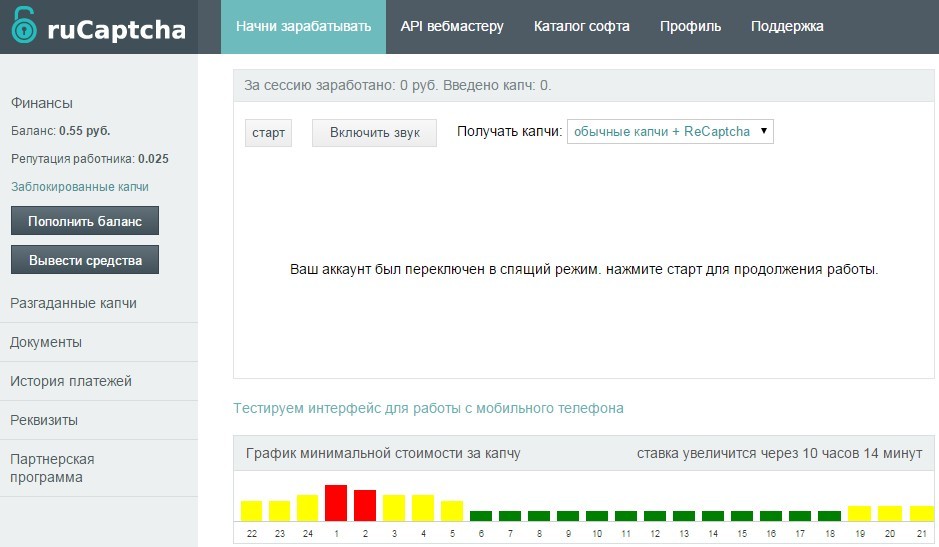
Task: Click 'Репутация работника: 0.025' text
Action: pyautogui.click(x=90, y=159)
